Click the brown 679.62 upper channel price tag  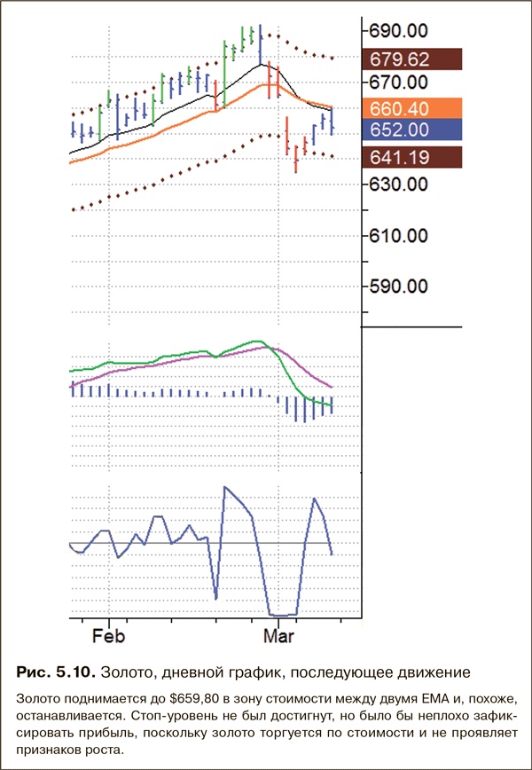coord(412,59)
